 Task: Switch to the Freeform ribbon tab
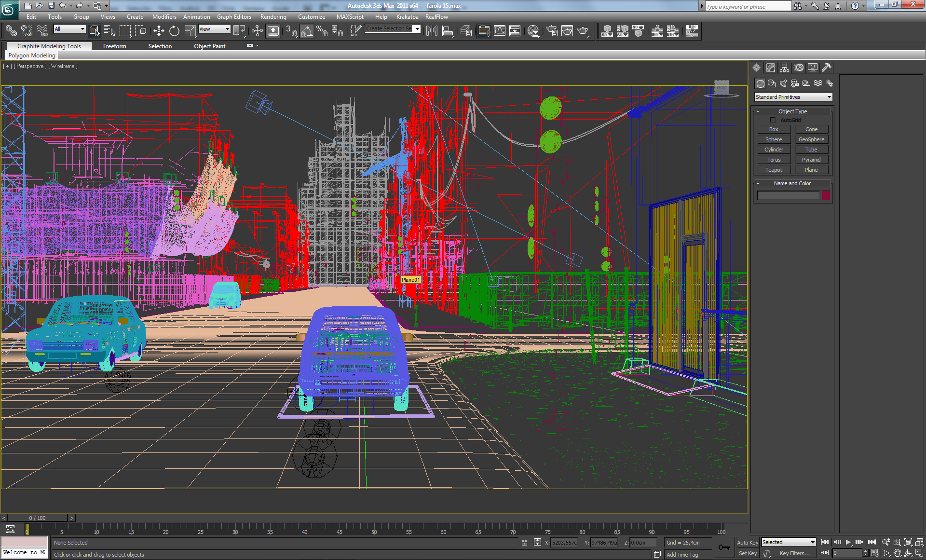tap(114, 46)
